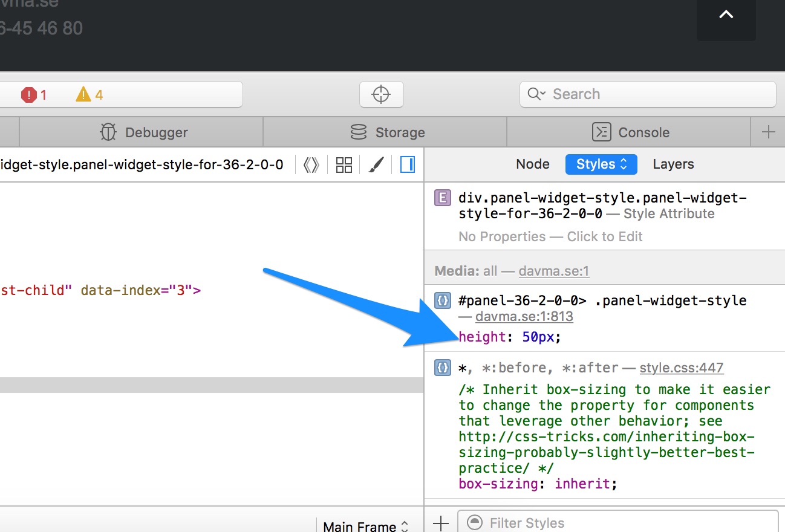Open the Main Frame context selector
Image resolution: width=785 pixels, height=532 pixels.
coord(365,526)
